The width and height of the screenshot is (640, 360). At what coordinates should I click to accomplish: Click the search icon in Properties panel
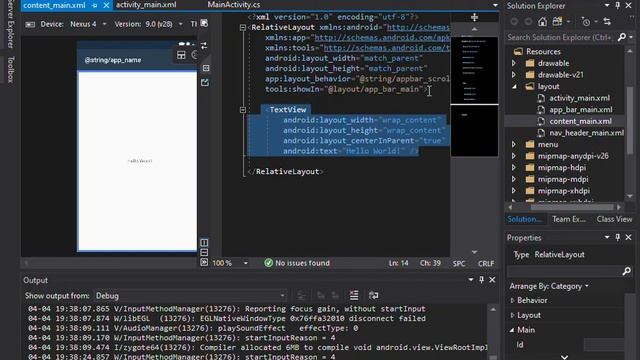click(627, 271)
